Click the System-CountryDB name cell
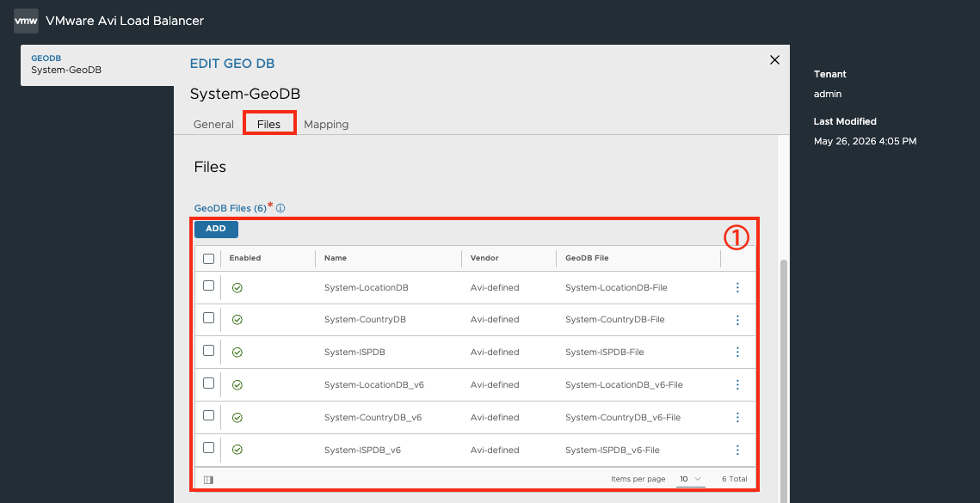980x503 pixels. (365, 320)
